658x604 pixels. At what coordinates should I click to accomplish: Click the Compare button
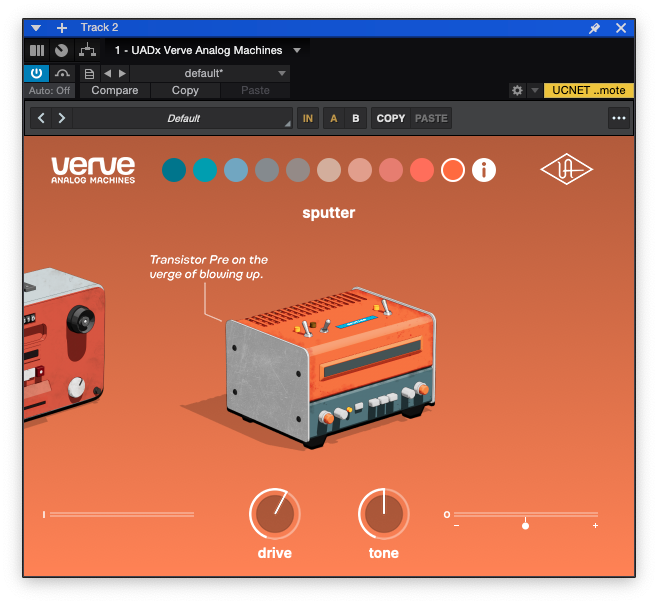pyautogui.click(x=115, y=90)
